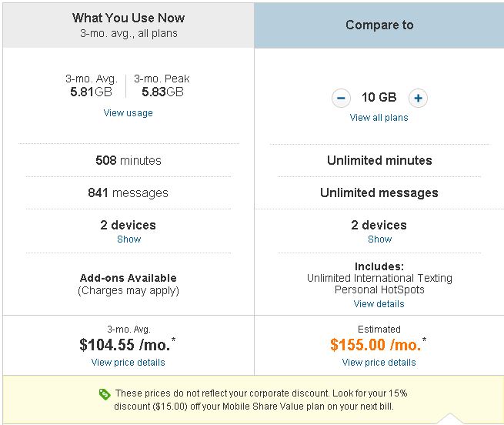This screenshot has height=425, width=504.
Task: Click the $104.55 /mo. average price
Action: click(125, 345)
